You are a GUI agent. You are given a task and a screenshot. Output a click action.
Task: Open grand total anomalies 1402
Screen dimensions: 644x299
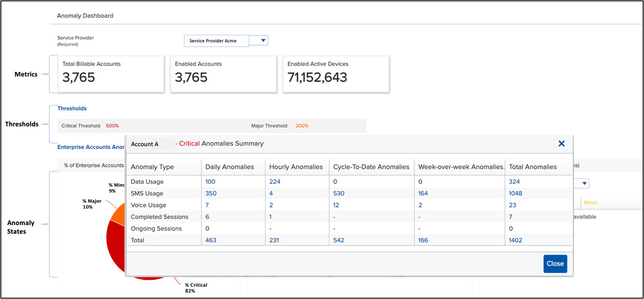(516, 240)
